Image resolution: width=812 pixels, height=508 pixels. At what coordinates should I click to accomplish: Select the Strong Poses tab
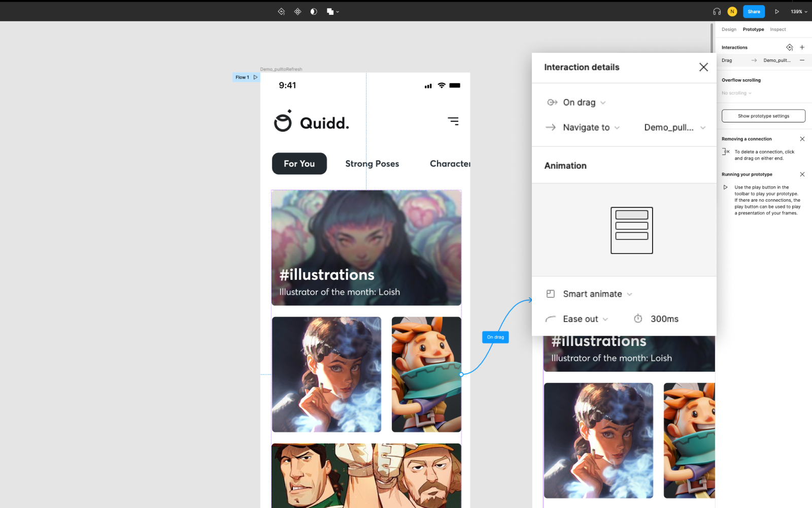(372, 164)
